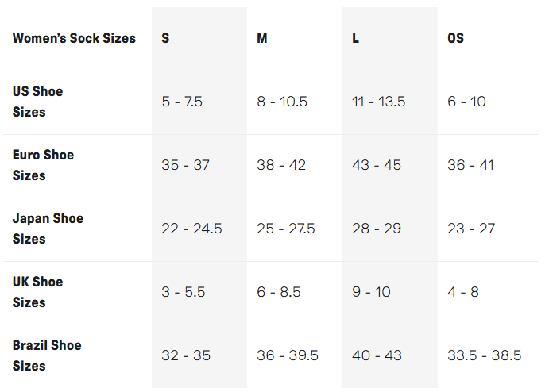Click the UK OS cell 4 - 8
This screenshot has width=549, height=392.
pos(463,292)
